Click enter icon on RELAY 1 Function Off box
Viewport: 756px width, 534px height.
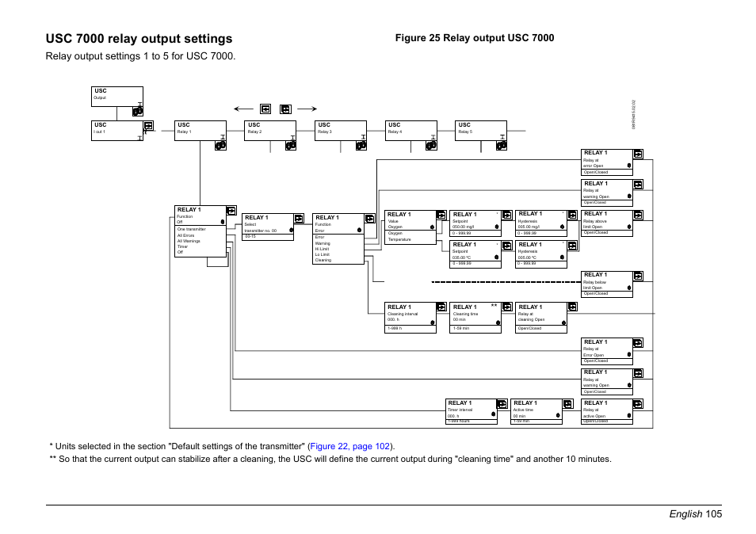[231, 211]
